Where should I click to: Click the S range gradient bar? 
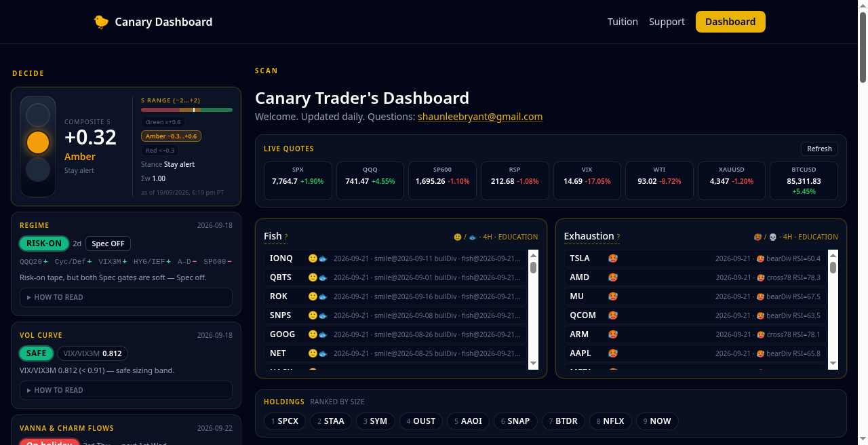coord(186,109)
